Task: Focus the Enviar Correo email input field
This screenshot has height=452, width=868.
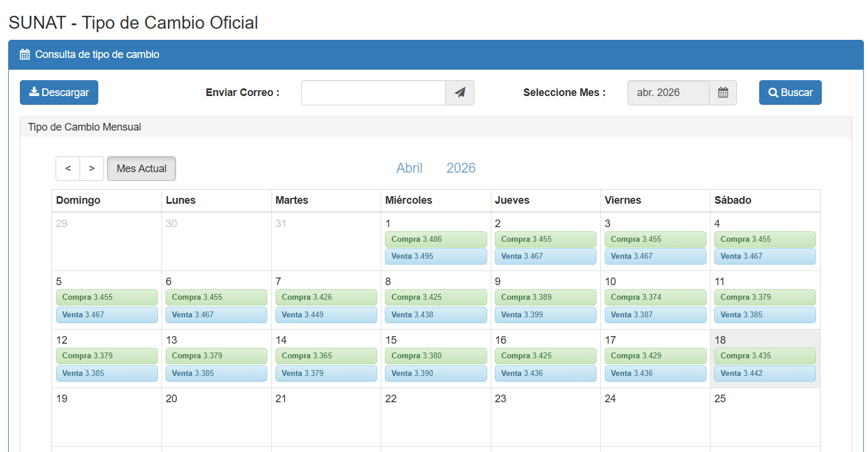Action: 373,93
